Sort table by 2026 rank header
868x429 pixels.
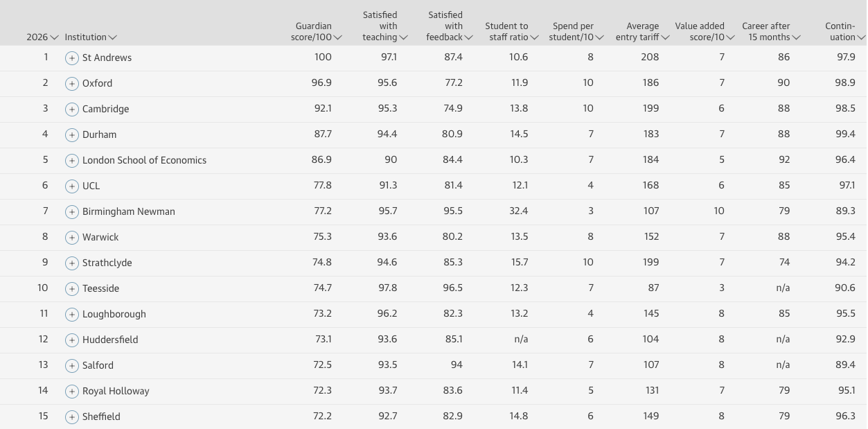click(42, 37)
